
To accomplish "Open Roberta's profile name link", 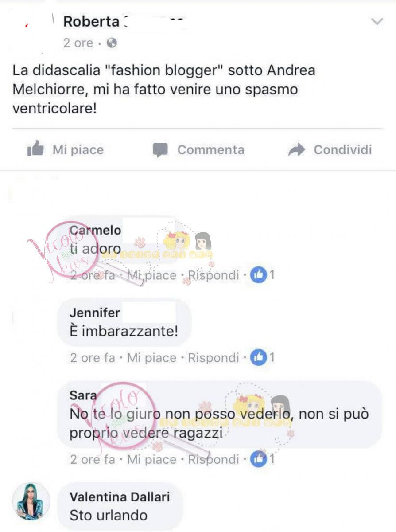I will (x=91, y=21).
